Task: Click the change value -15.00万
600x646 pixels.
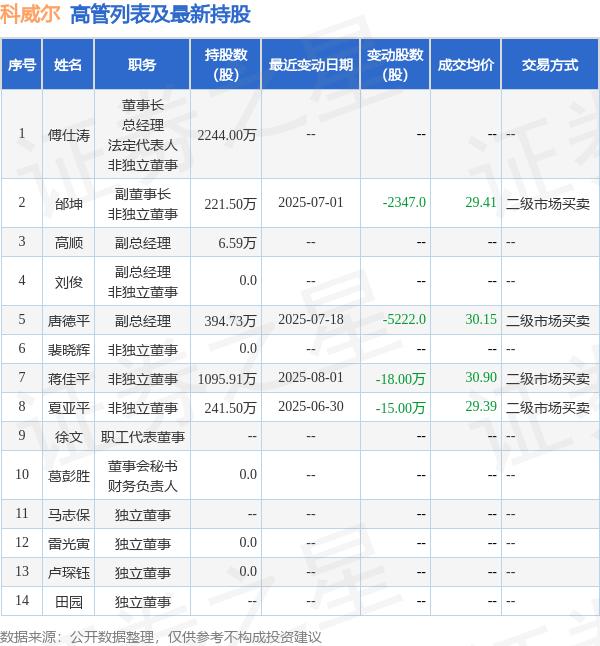Action: pyautogui.click(x=401, y=408)
